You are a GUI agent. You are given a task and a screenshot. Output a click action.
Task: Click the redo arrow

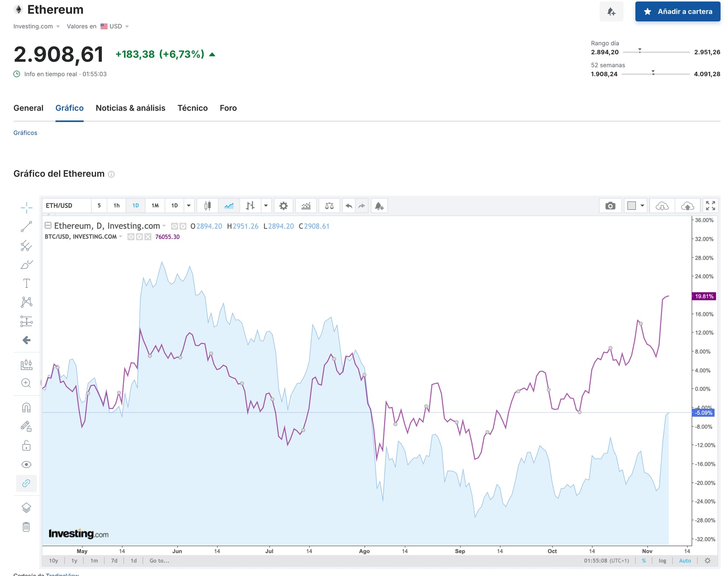[x=362, y=206]
